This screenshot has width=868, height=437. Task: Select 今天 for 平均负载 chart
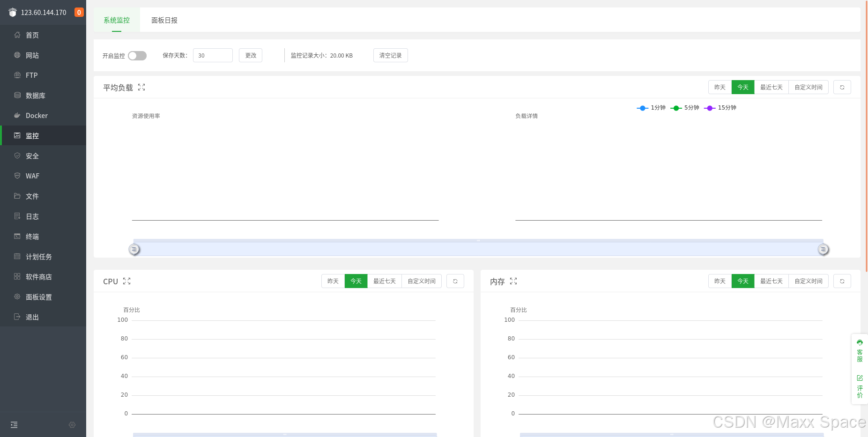tap(743, 87)
